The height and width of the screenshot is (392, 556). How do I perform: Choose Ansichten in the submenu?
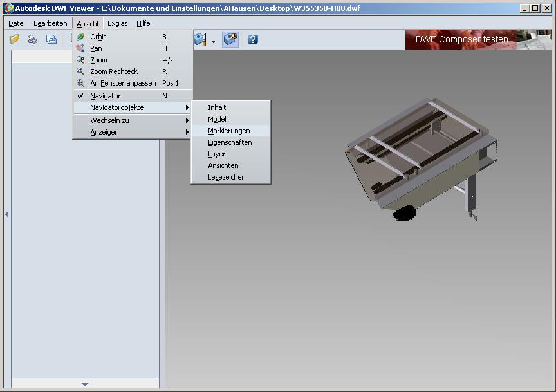[x=231, y=165]
